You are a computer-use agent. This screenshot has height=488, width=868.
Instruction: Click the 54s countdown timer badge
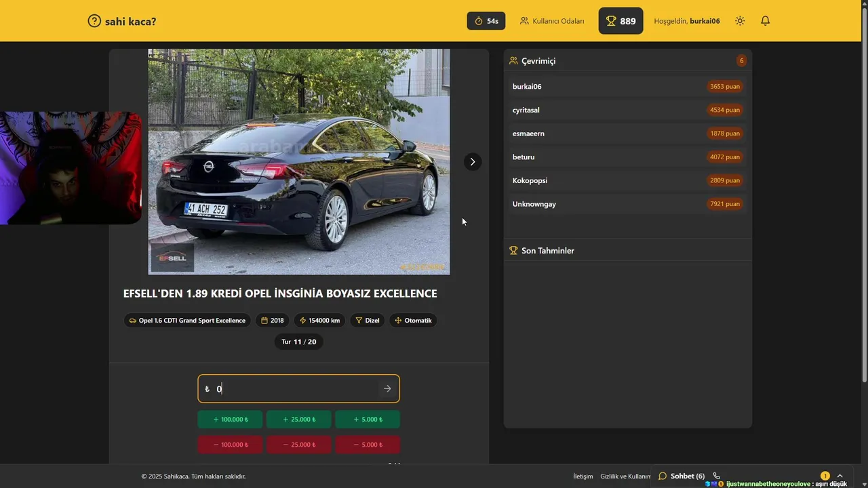(486, 21)
